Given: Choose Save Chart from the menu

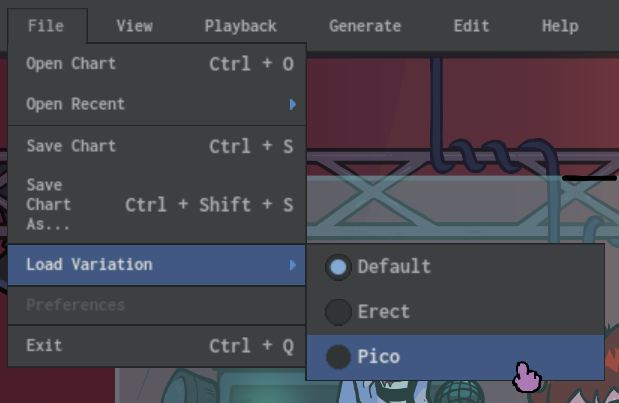Looking at the screenshot, I should click(71, 146).
